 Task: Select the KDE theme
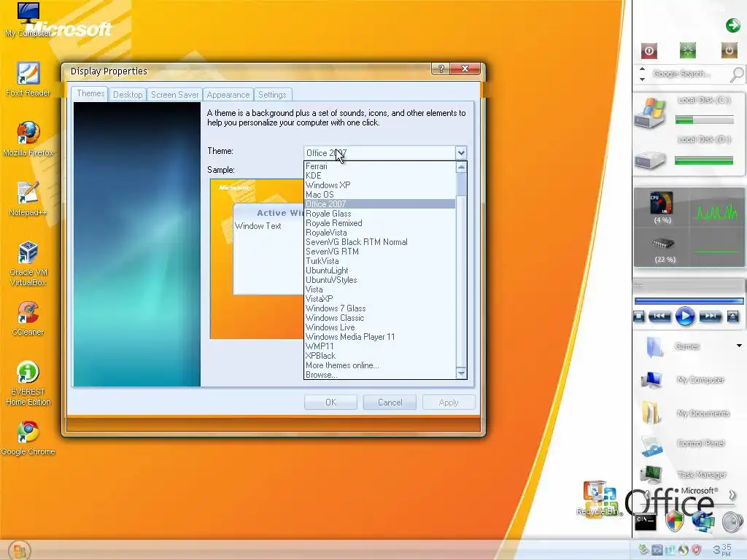click(379, 176)
